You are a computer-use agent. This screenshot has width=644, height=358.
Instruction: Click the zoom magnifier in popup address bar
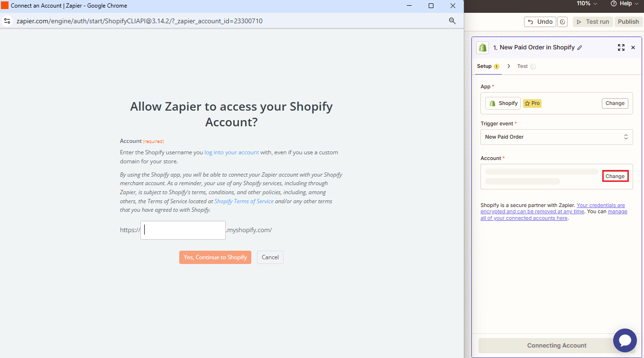pos(452,21)
